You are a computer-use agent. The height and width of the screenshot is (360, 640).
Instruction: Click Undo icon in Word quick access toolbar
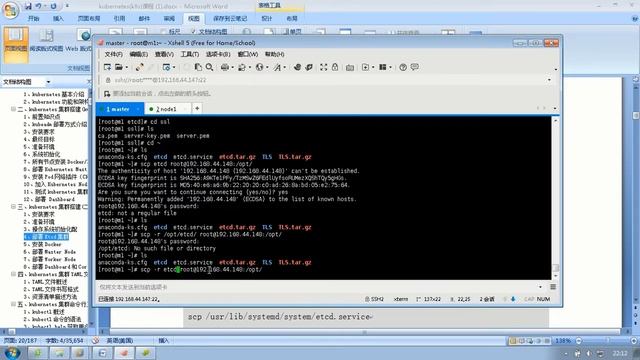click(39, 6)
